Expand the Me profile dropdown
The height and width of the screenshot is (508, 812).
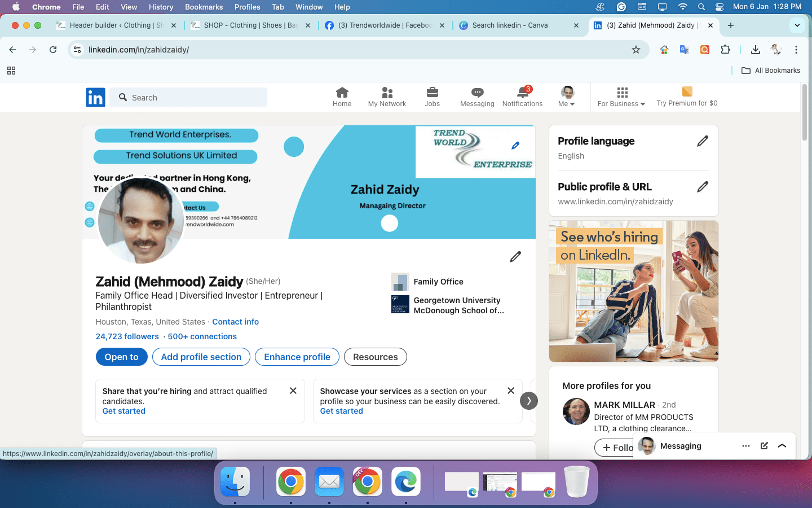(567, 97)
